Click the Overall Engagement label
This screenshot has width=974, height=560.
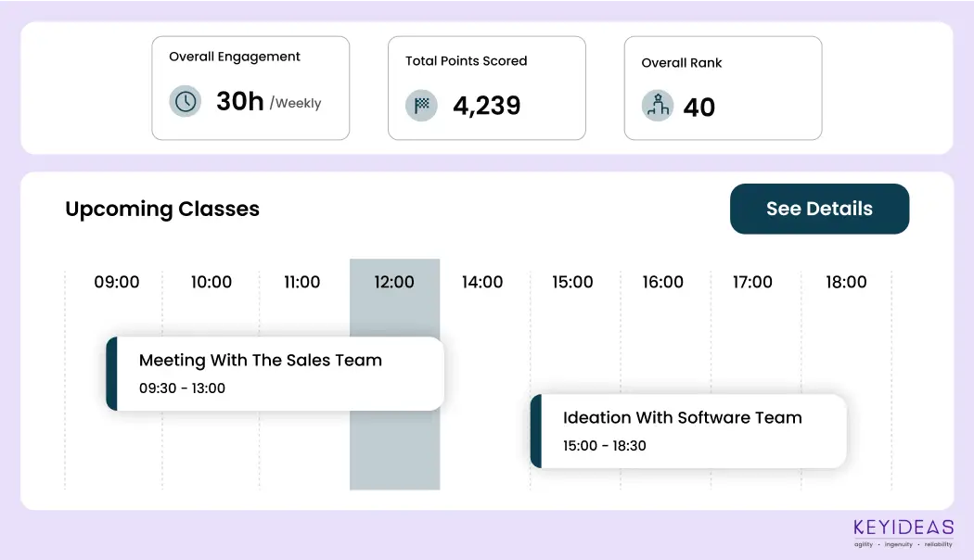[234, 57]
